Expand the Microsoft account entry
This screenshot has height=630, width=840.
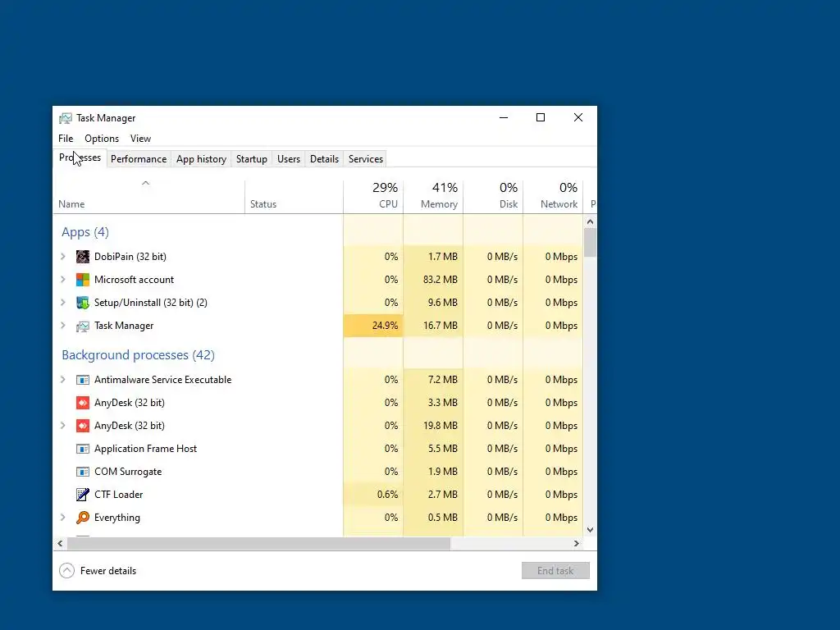pos(63,280)
